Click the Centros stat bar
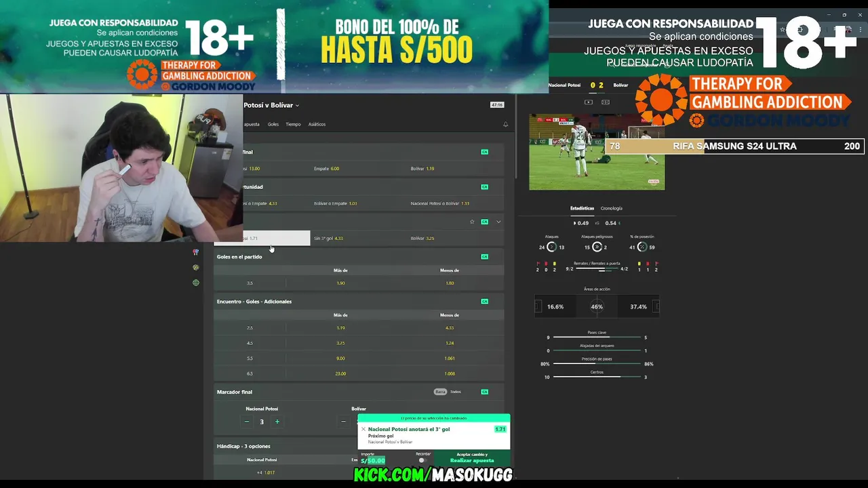The height and width of the screenshot is (488, 868). [x=597, y=377]
